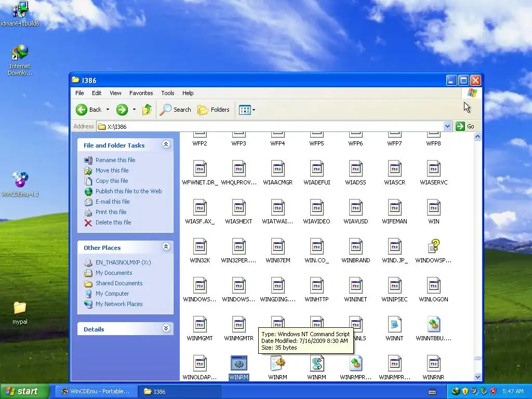Click Print this file
Screen dimensions: 532x399
click(x=111, y=212)
